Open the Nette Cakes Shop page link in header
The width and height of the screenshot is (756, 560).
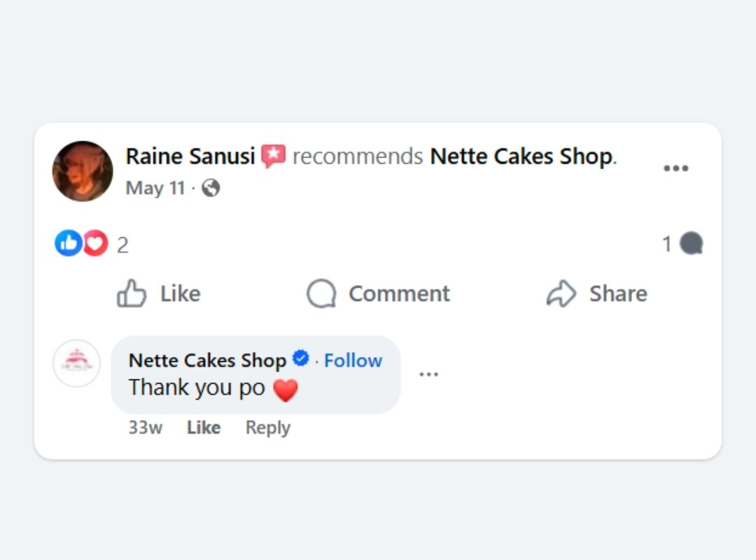coord(521,156)
